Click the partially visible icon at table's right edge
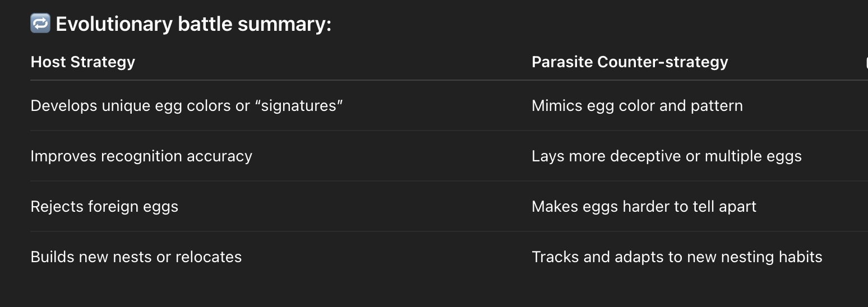Image resolution: width=868 pixels, height=307 pixels. 866,62
